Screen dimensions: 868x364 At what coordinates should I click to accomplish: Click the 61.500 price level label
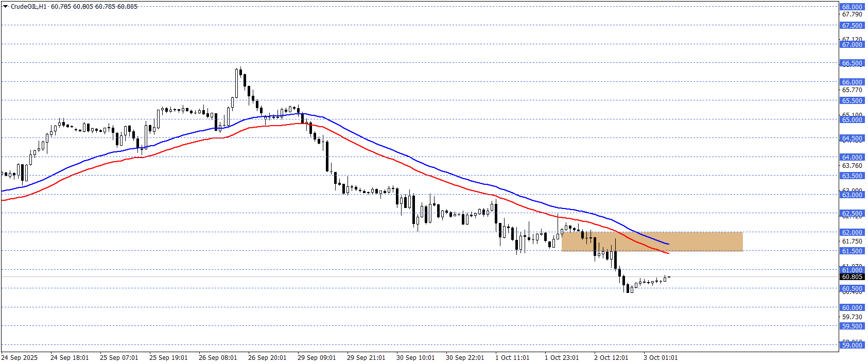coord(852,251)
